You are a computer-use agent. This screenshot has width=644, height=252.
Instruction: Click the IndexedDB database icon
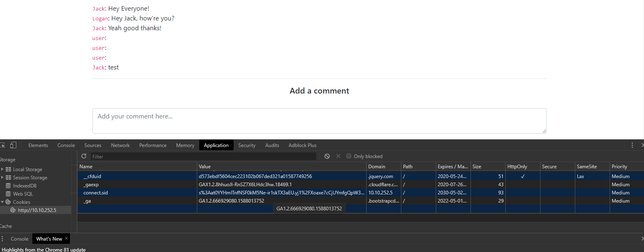pyautogui.click(x=8, y=185)
